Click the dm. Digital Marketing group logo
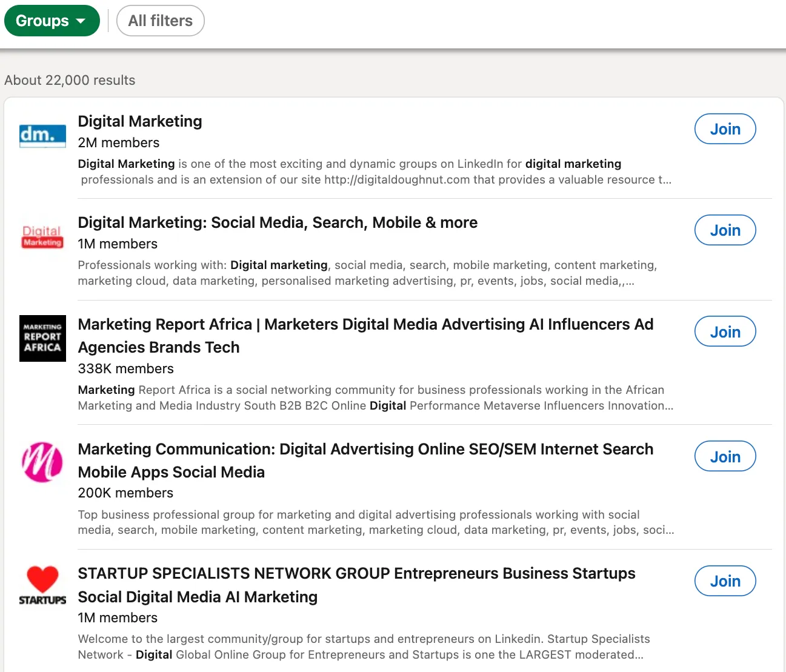Image resolution: width=786 pixels, height=672 pixels. 42,135
